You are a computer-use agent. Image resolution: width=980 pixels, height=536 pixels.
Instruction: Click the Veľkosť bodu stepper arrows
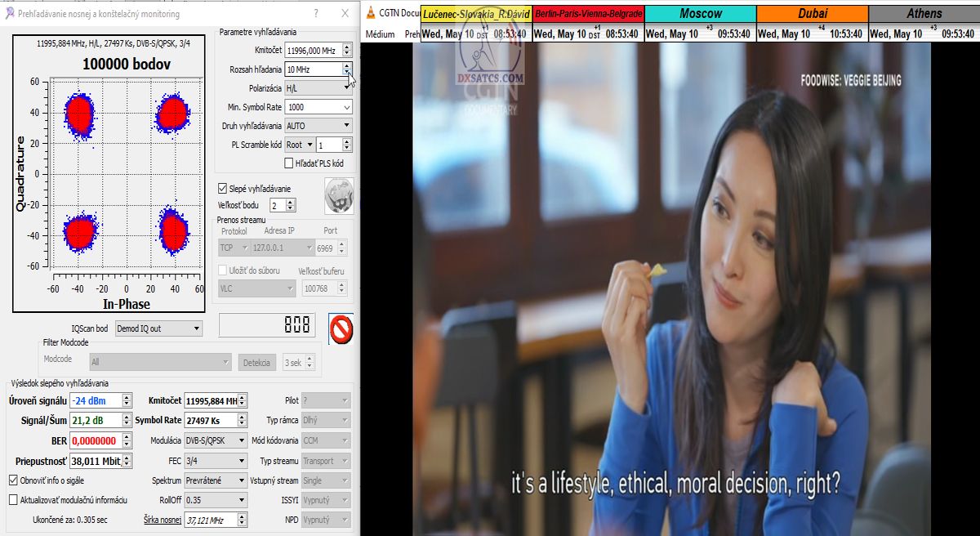tap(291, 205)
